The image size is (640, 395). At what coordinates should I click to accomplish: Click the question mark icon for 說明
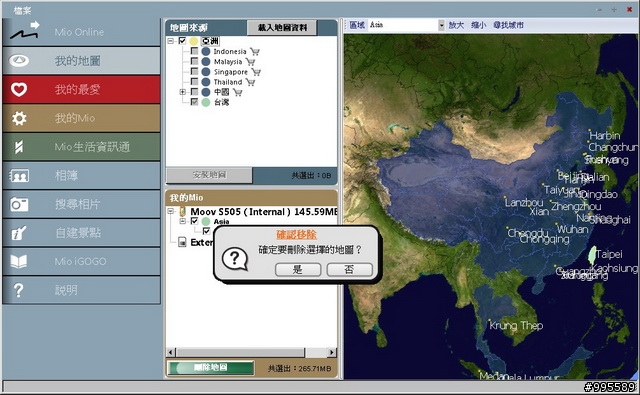coord(19,290)
